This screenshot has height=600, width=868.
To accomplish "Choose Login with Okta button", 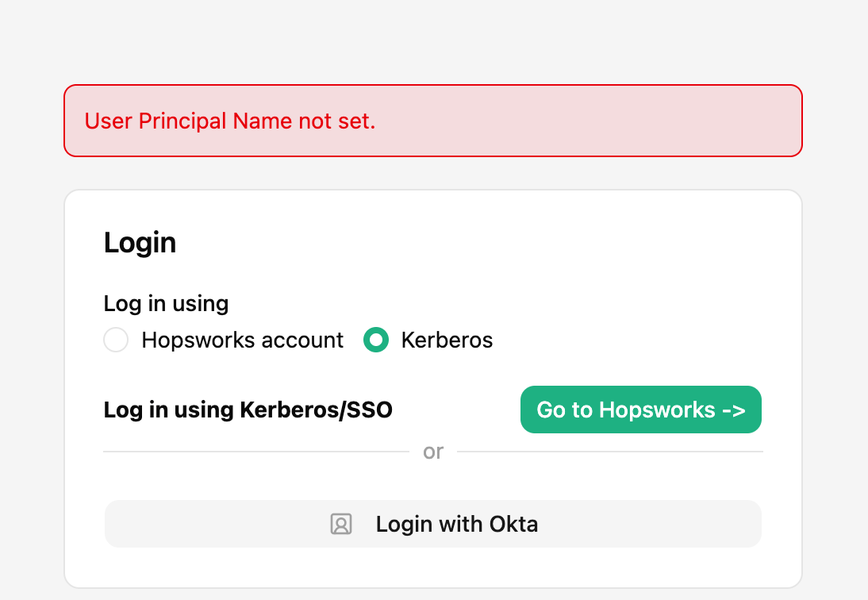I will [x=433, y=524].
